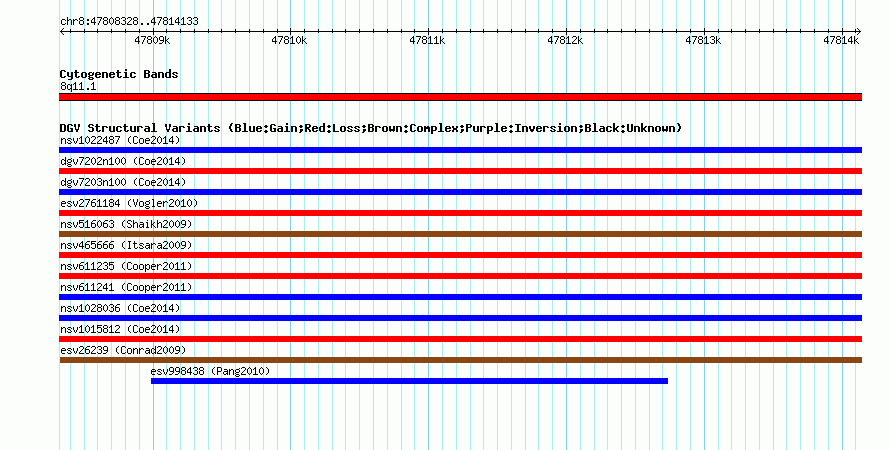The height and width of the screenshot is (450, 890).
Task: Click the 47812k ruler tick label
Action: [x=565, y=40]
